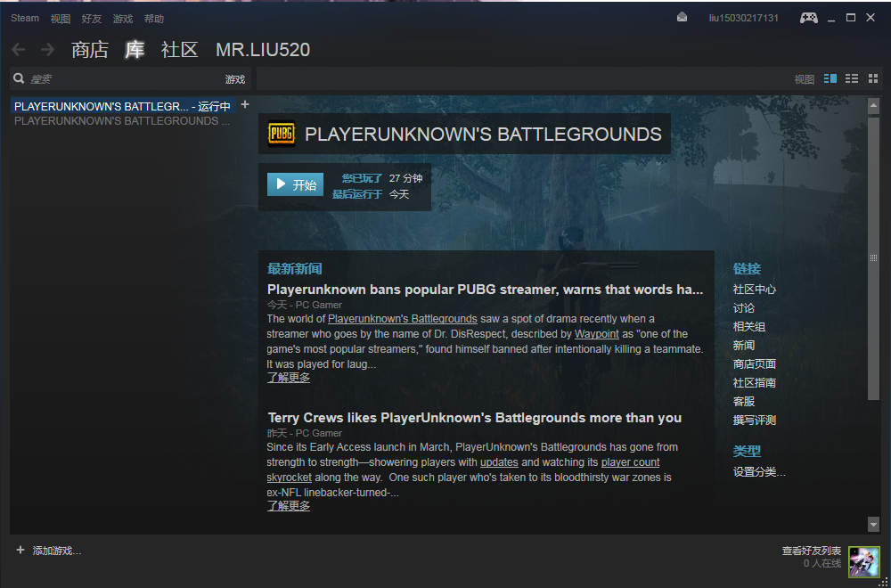Click the PUBG game logo icon

(x=282, y=134)
